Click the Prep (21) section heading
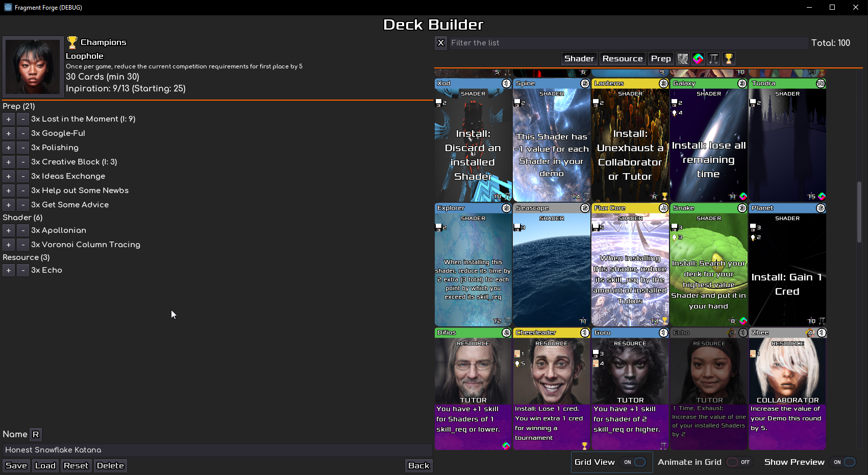 19,106
